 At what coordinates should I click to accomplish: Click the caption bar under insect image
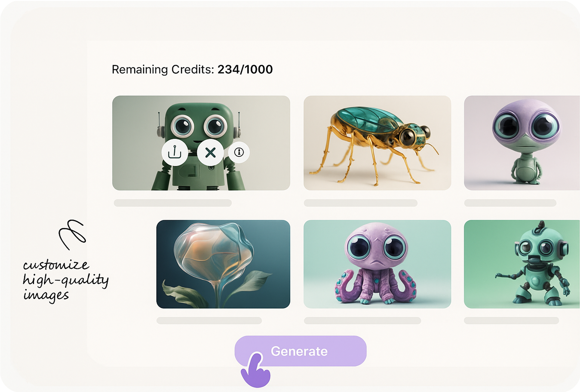[361, 203]
